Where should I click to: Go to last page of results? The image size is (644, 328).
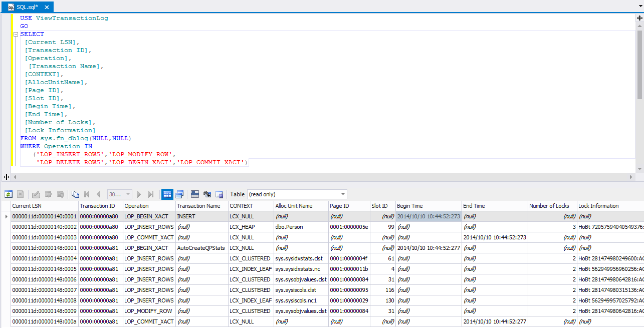[151, 194]
